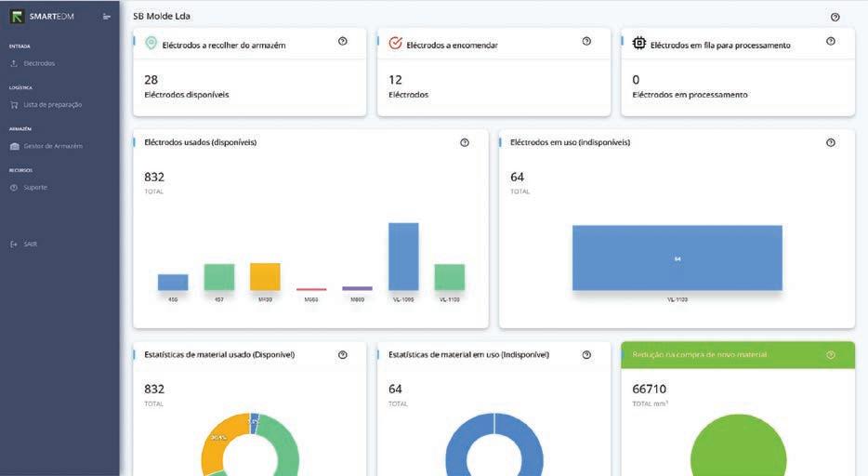
Task: Click the tall blue VL-1000 bar
Action: [x=403, y=257]
